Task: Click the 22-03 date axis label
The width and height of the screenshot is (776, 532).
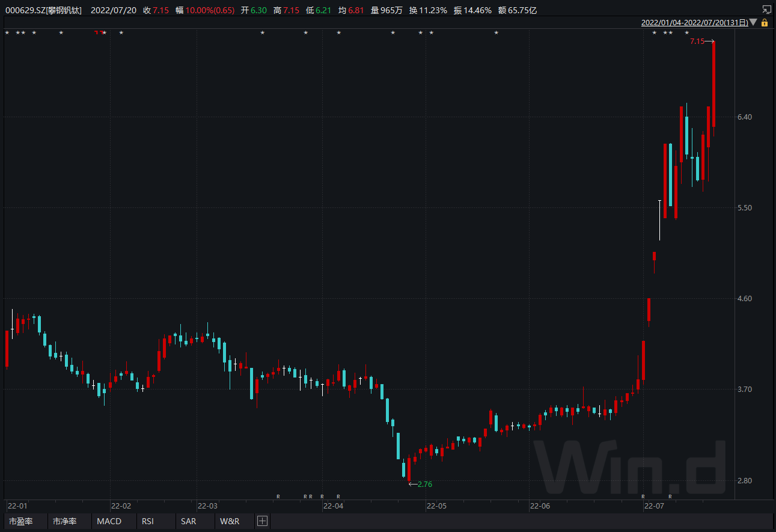Action: click(207, 506)
